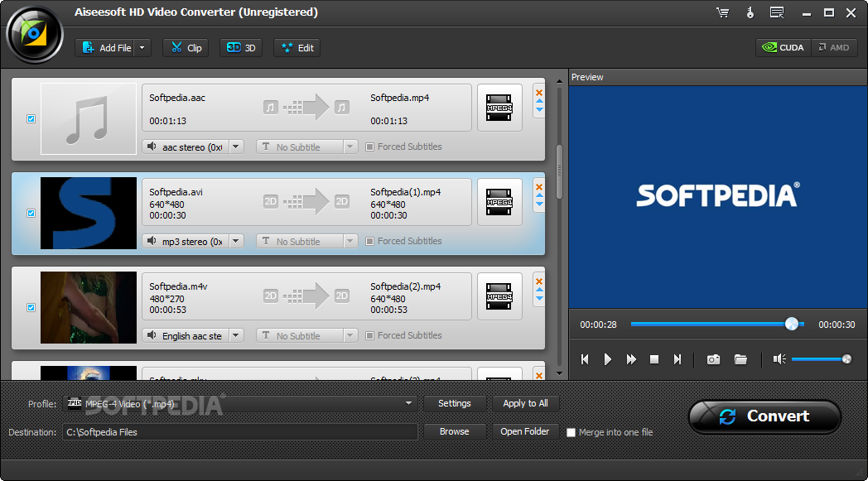Viewport: 868px width, 481px height.
Task: Click the preview volume slider
Action: pyautogui.click(x=821, y=359)
